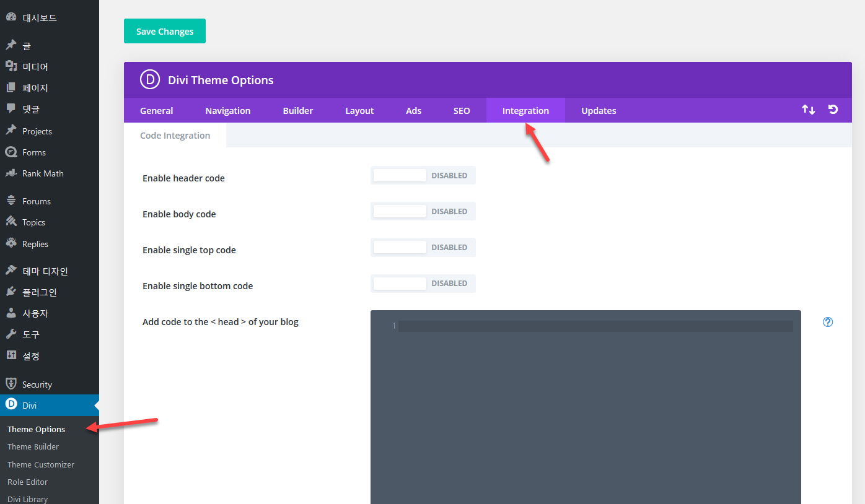Click the Enable header code label
This screenshot has width=865, height=504.
[x=183, y=178]
